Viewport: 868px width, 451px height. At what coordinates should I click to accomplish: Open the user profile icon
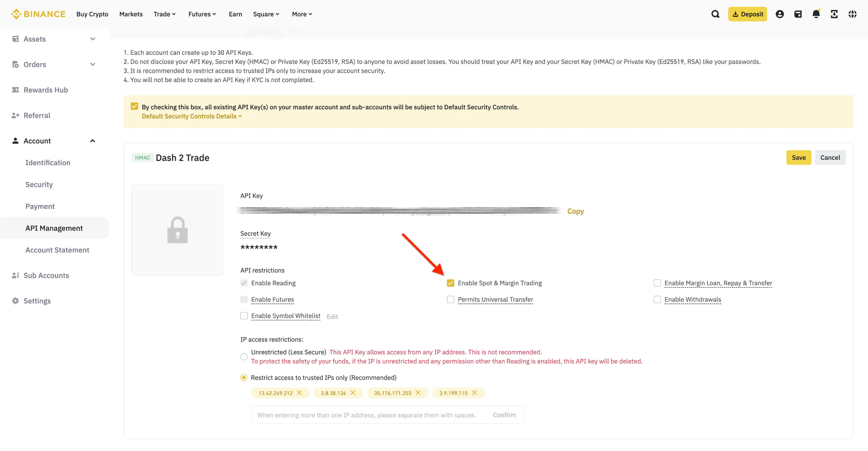(x=780, y=14)
